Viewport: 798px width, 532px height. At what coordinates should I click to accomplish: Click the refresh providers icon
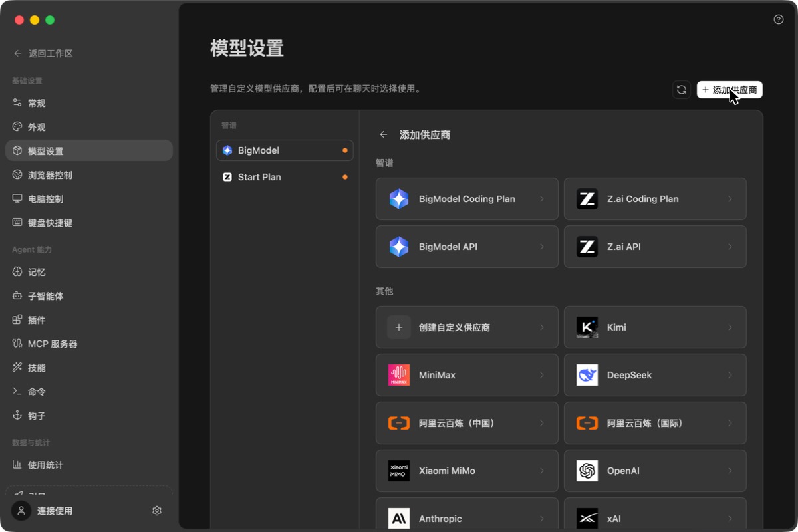coord(682,90)
